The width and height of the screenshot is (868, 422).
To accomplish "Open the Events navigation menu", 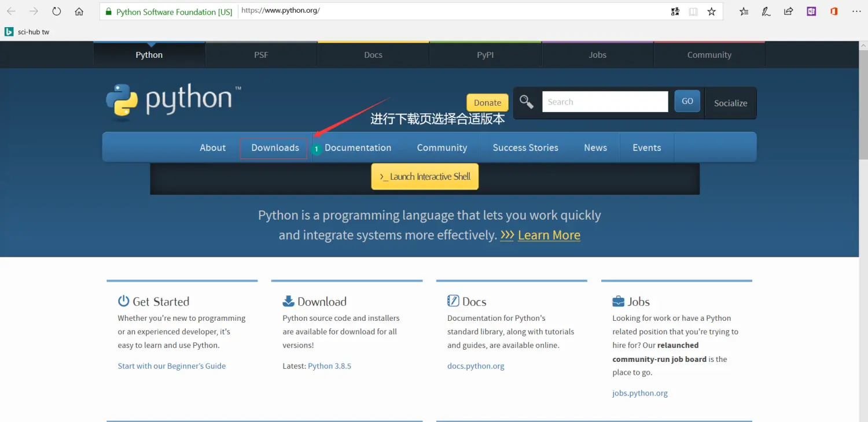I will click(x=647, y=147).
